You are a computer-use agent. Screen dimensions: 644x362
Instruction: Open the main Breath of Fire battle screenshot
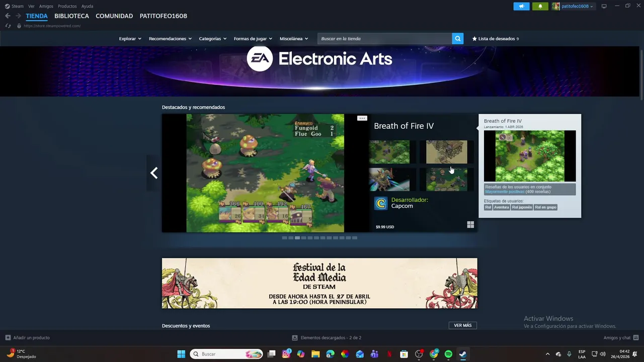(x=265, y=173)
